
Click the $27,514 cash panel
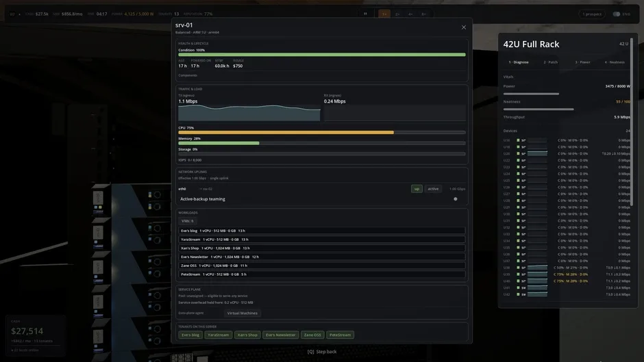click(x=36, y=335)
